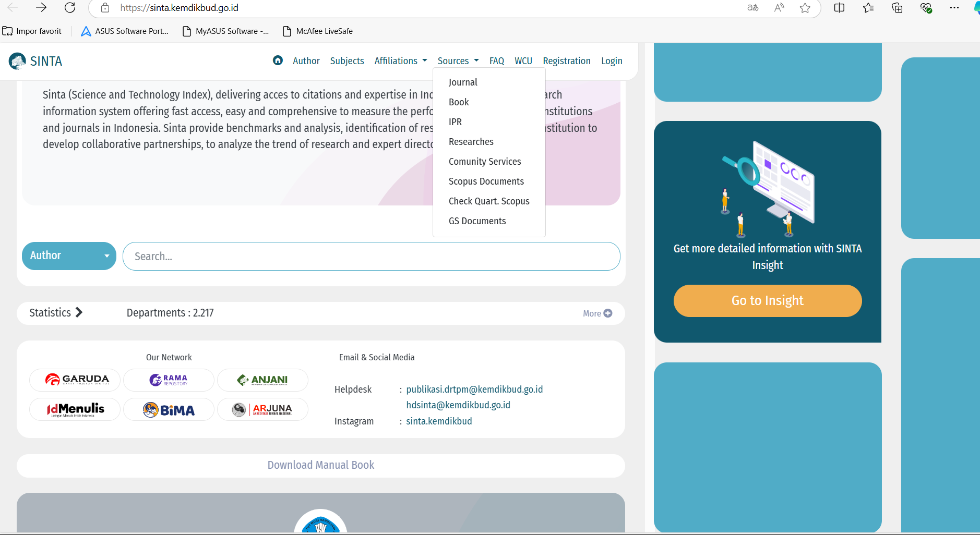Click the SINTA home icon in navbar
The width and height of the screenshot is (980, 535).
click(278, 60)
